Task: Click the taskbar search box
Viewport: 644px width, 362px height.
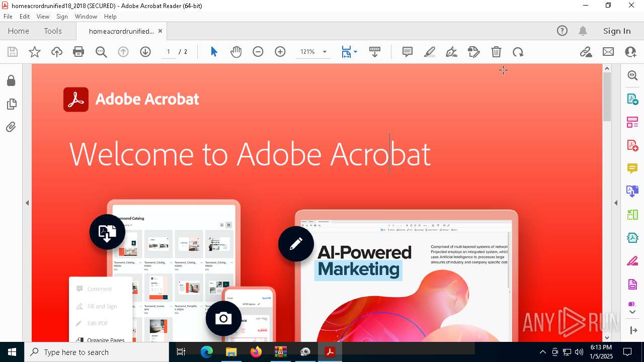Action: point(96,352)
